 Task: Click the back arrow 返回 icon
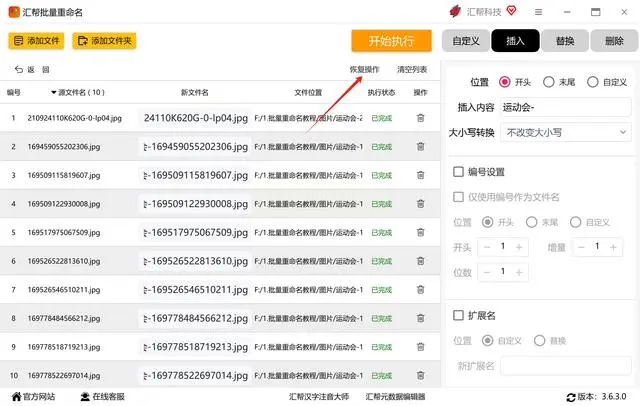pos(18,69)
